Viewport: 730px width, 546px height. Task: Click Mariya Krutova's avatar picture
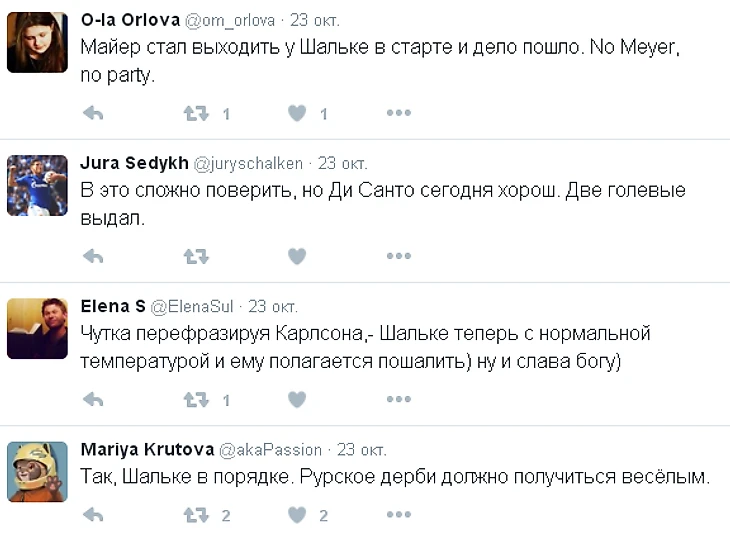pos(37,471)
